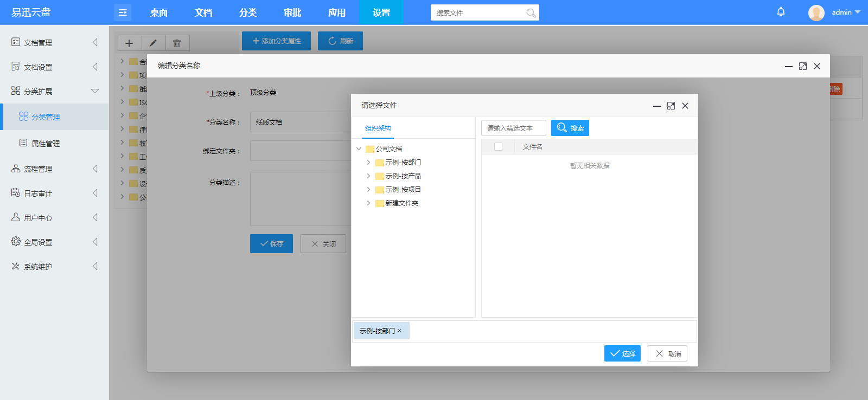Expand 流程管理 sidebar arrow
Viewport: 868px width, 400px height.
[95, 169]
